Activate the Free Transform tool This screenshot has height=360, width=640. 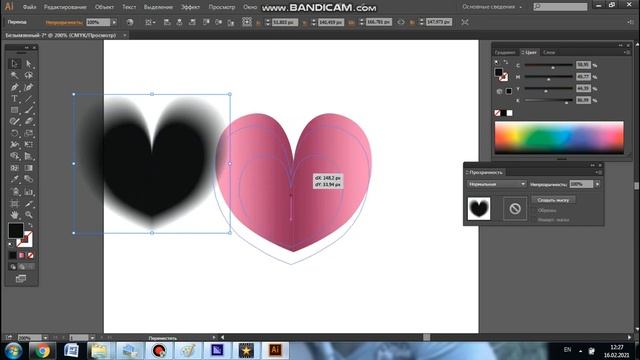29,144
